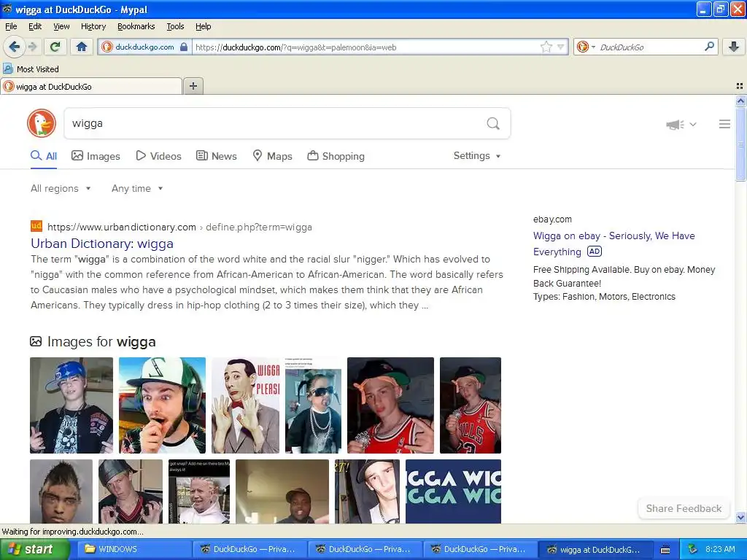Open the View menu
Viewport: 747px width, 560px height.
pos(61,26)
